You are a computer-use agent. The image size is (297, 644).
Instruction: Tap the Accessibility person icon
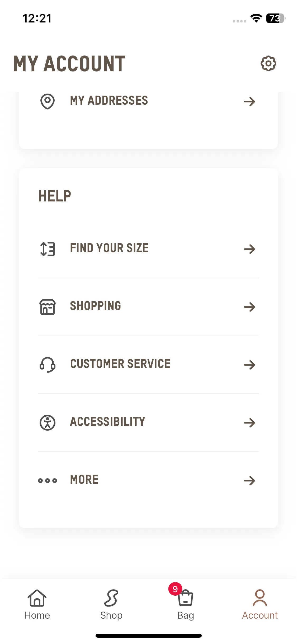pos(48,423)
